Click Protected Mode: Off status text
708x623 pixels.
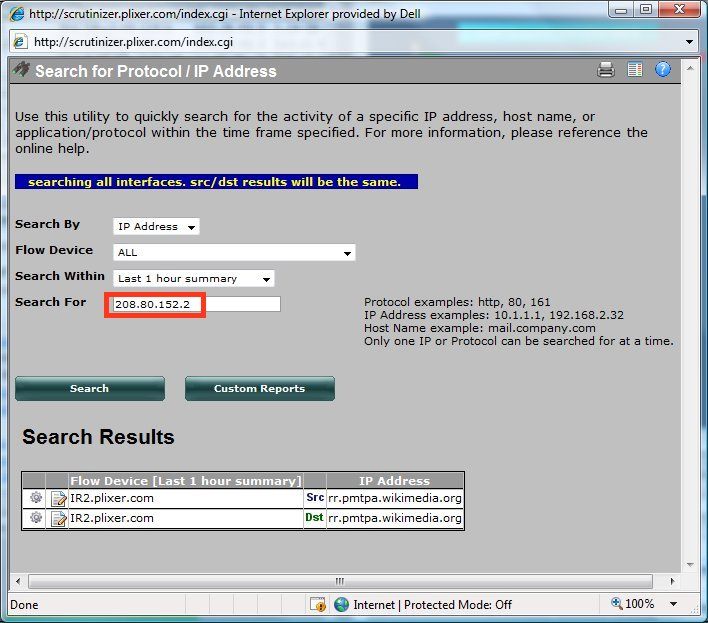[457, 604]
